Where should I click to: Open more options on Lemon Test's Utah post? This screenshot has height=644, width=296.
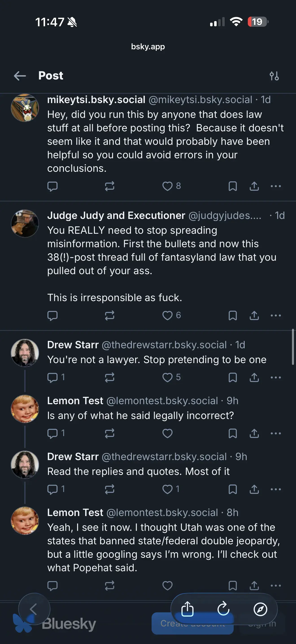[x=276, y=585]
